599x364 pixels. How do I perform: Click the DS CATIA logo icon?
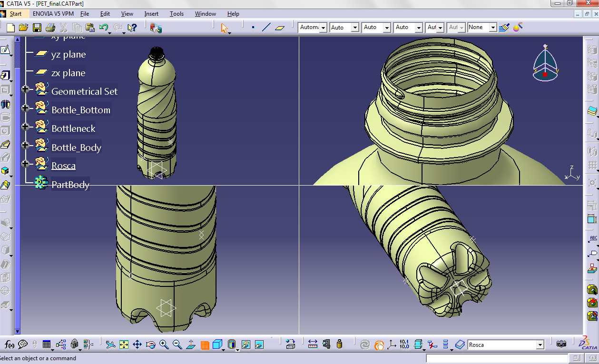pos(589,344)
